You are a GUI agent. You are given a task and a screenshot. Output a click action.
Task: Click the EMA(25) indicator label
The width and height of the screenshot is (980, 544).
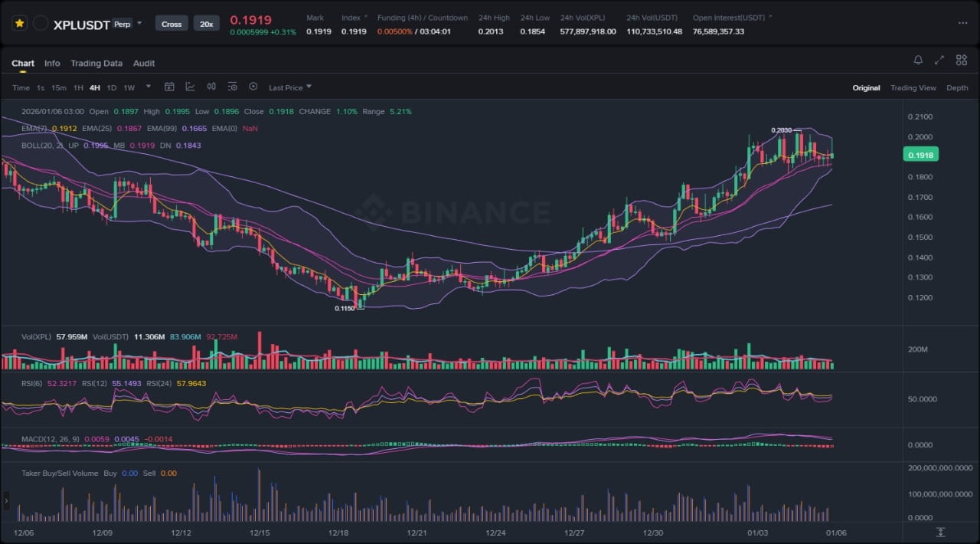point(96,129)
